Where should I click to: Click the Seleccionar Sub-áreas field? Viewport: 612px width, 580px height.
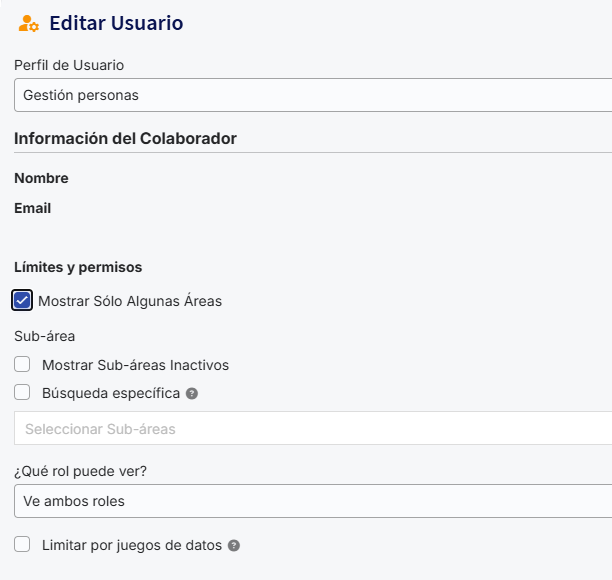click(312, 429)
